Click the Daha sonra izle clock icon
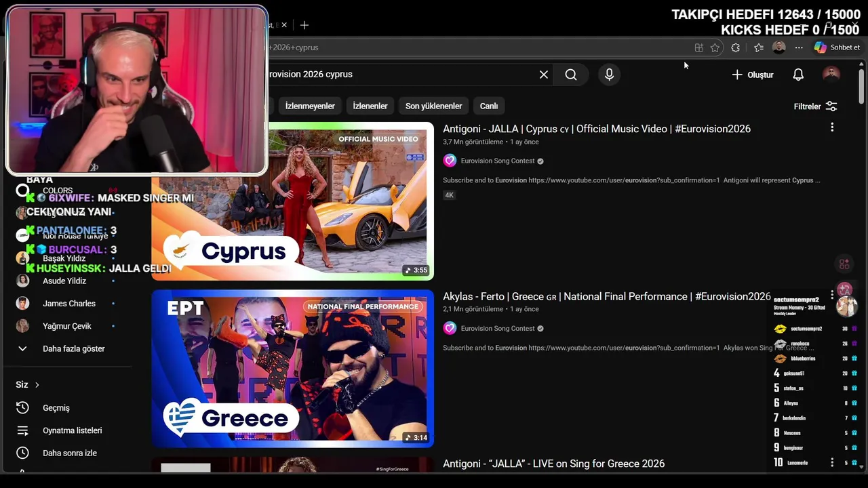 click(x=22, y=453)
